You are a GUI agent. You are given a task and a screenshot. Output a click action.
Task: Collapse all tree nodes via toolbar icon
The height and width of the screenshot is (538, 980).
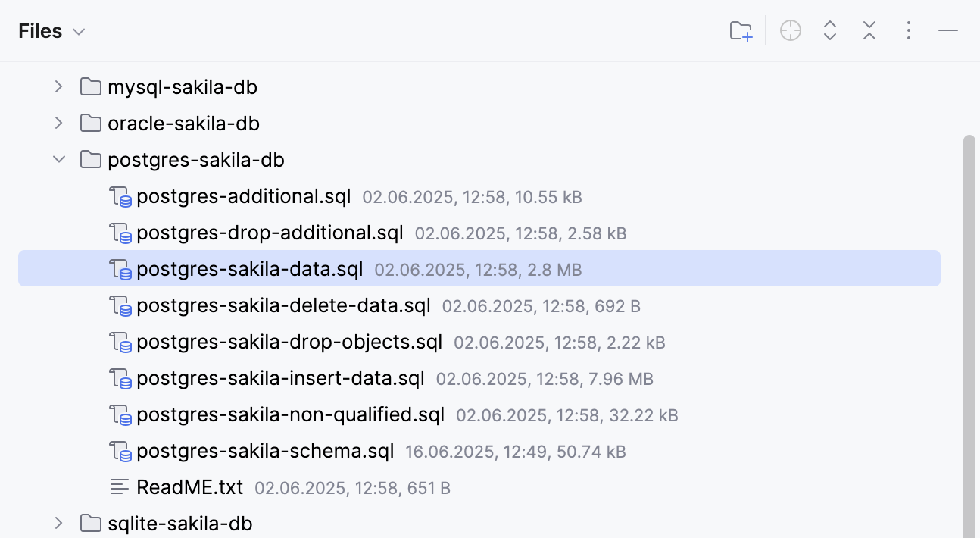[869, 30]
